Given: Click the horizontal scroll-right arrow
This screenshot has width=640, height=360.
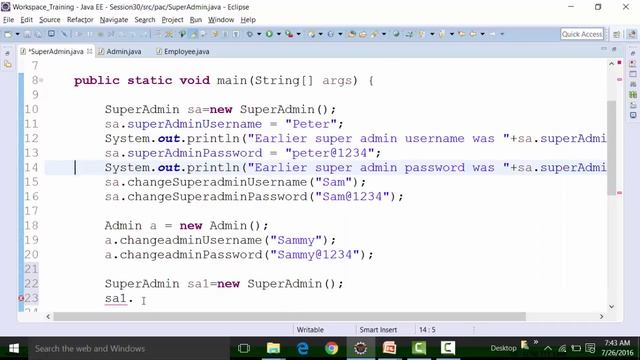Looking at the screenshot, I should [601, 317].
